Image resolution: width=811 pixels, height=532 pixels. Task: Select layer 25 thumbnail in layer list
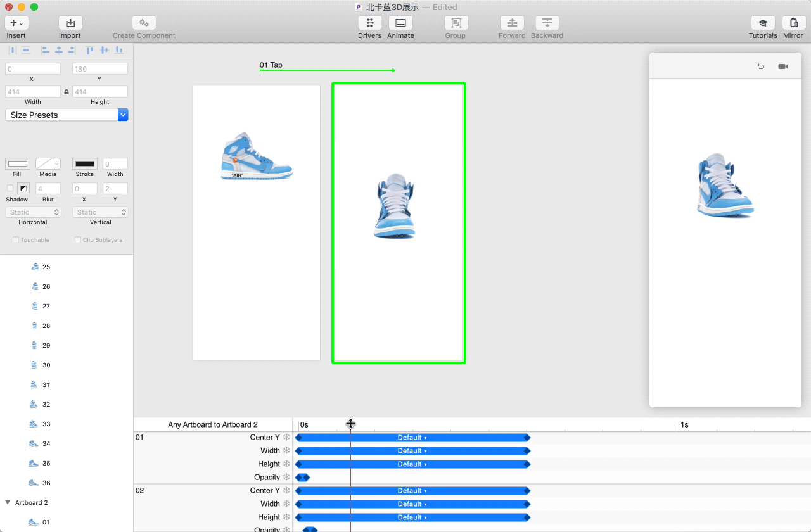[35, 267]
